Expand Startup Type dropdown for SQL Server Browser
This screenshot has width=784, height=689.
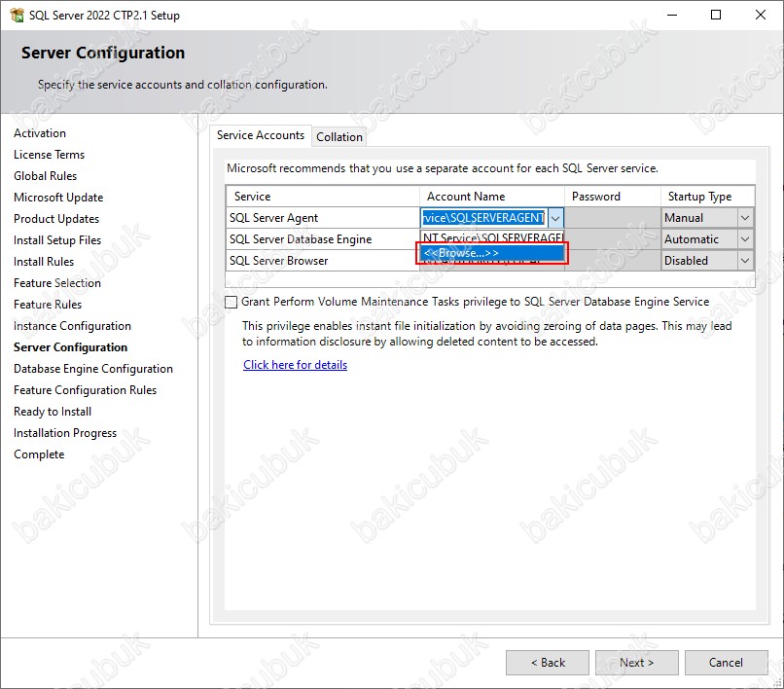pos(744,261)
